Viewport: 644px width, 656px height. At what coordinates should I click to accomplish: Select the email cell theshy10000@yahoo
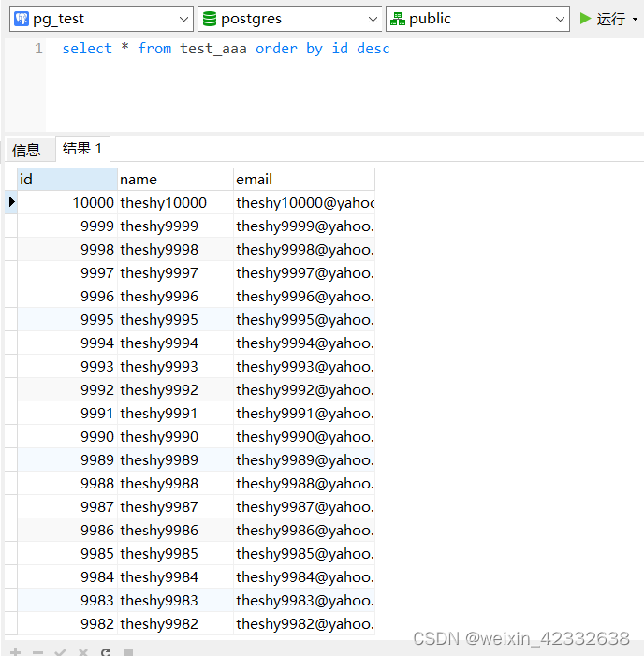[x=304, y=202]
